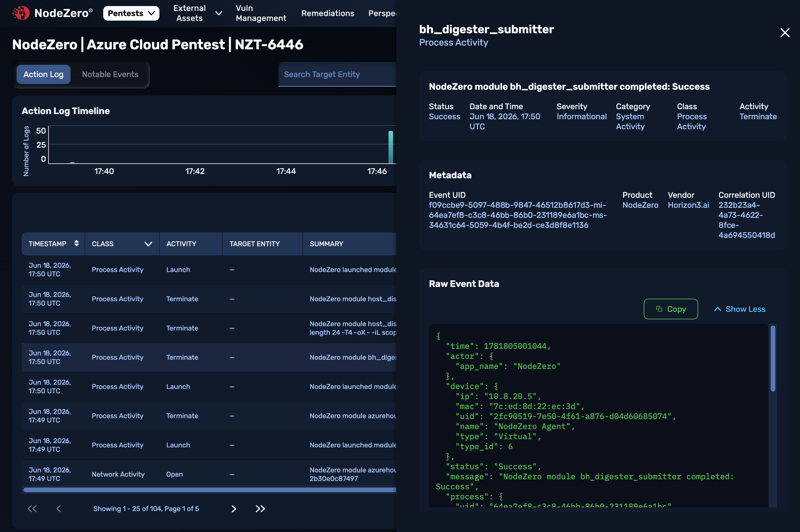The width and height of the screenshot is (800, 532).
Task: Click the action log table horizontal scrollbar
Action: (210, 490)
